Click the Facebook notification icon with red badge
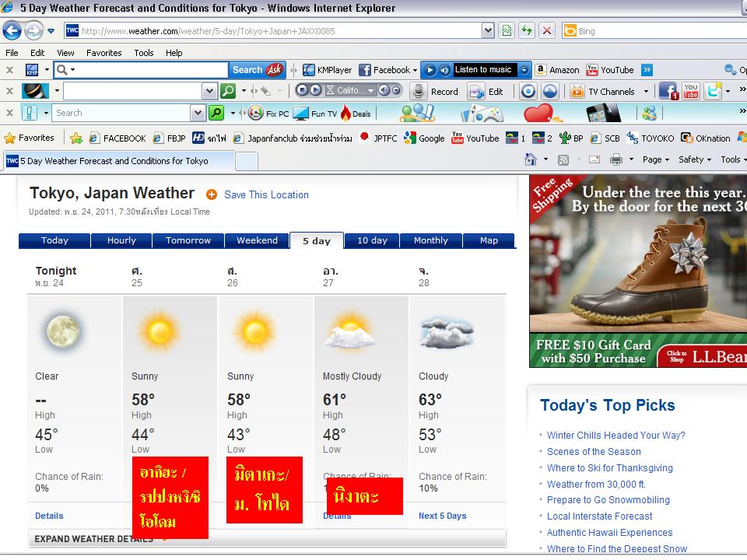The image size is (747, 560). 668,91
